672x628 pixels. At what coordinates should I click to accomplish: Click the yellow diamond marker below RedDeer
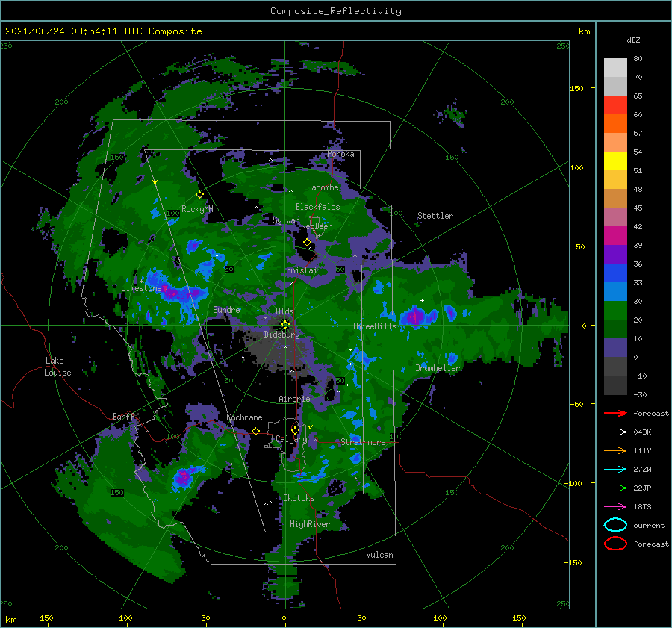(x=308, y=243)
